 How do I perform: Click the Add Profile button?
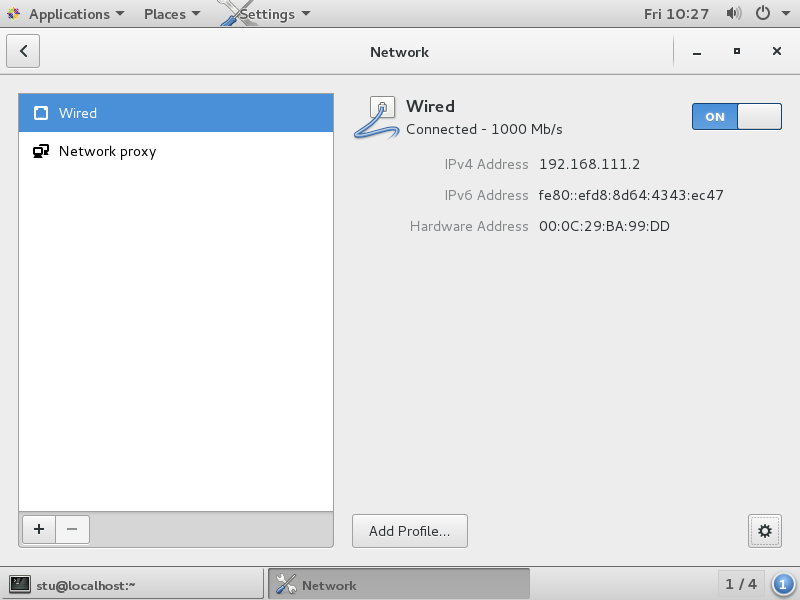(x=409, y=531)
